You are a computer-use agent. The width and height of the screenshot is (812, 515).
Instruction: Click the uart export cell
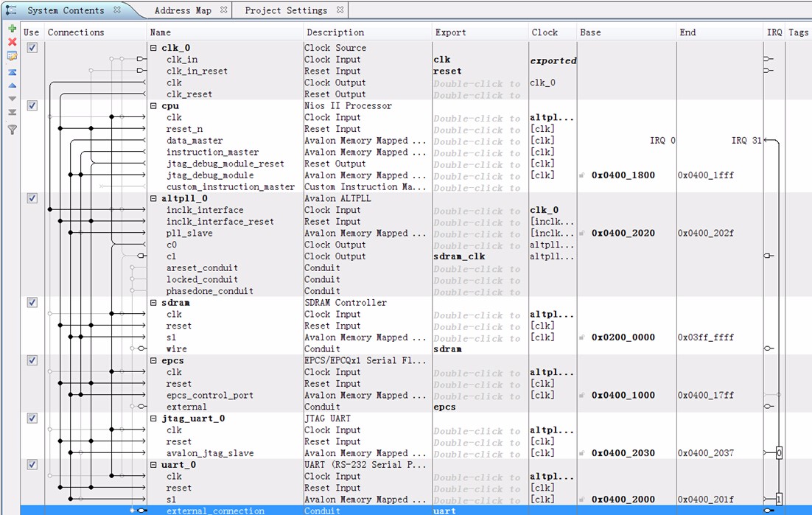[x=445, y=511]
